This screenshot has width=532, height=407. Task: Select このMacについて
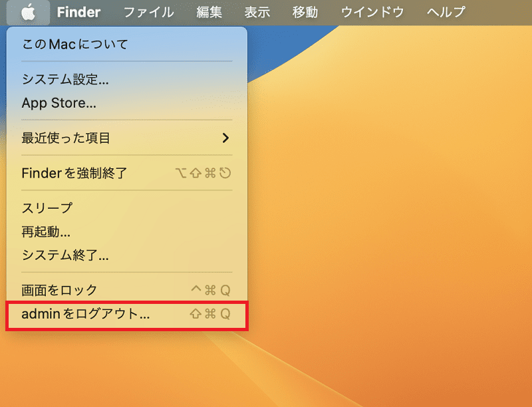pos(127,44)
